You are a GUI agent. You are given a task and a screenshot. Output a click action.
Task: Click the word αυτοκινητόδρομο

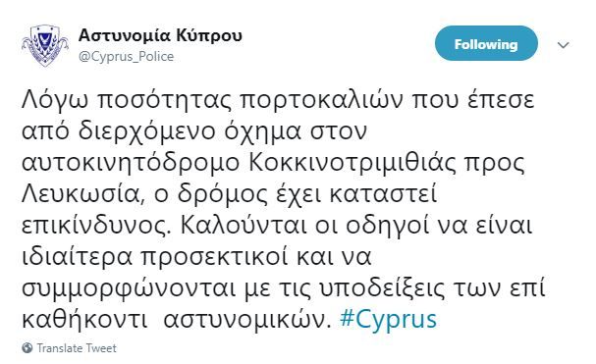[x=131, y=164]
